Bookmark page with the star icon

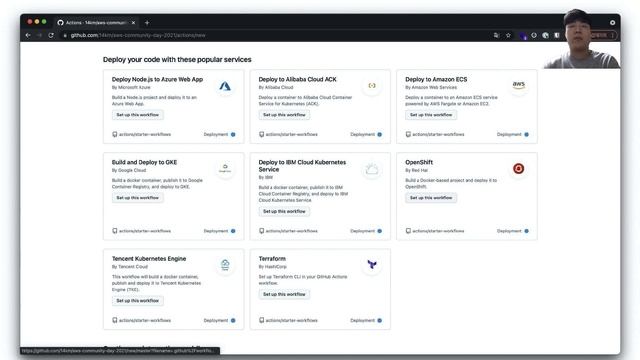[508, 35]
